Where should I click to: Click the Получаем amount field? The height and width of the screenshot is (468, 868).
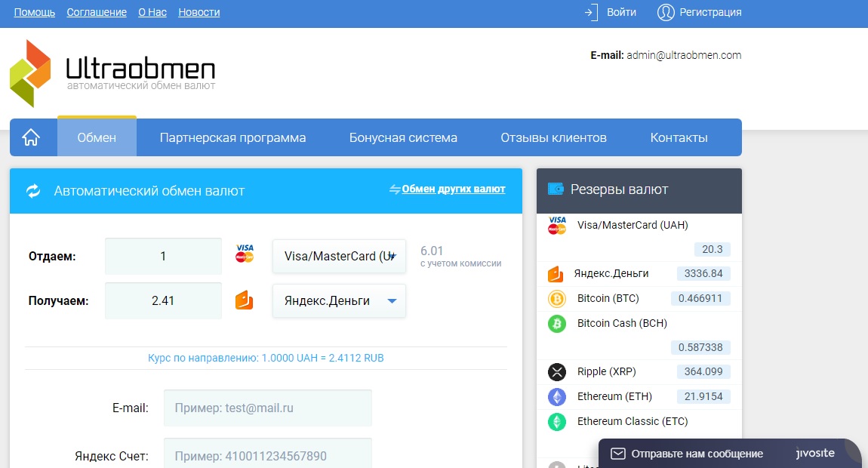(163, 300)
